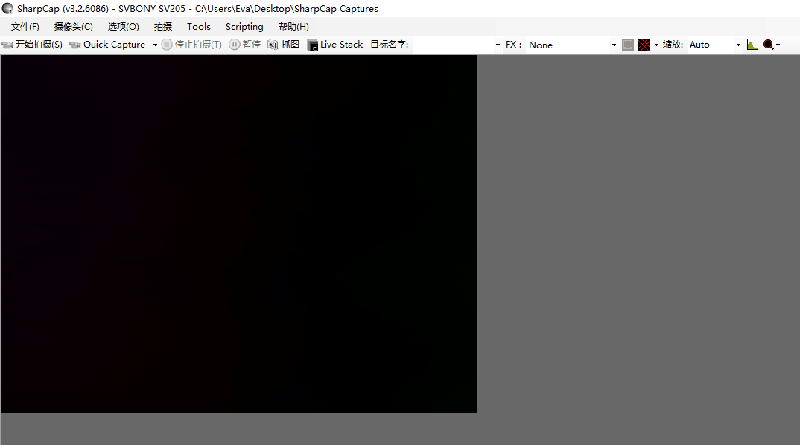This screenshot has height=445, width=800.
Task: Expand the reticle overlay options arrow
Action: (x=656, y=45)
